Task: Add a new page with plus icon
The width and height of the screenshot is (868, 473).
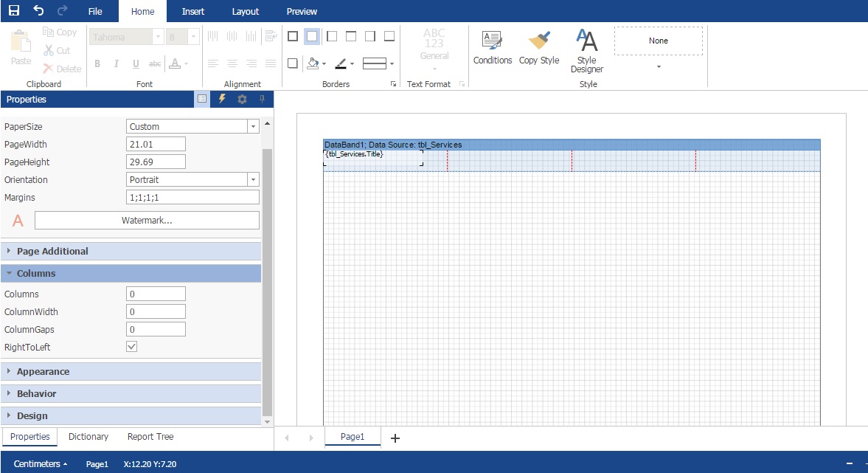Action: coord(395,438)
